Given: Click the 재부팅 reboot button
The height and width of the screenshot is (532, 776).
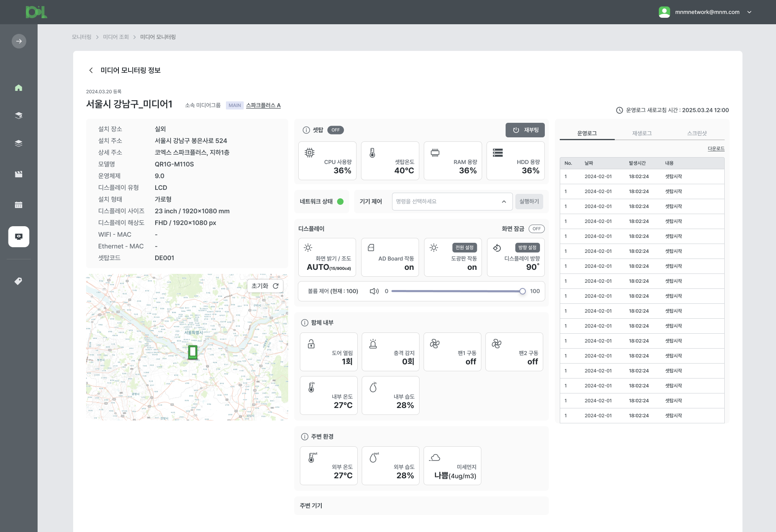Looking at the screenshot, I should coord(525,130).
